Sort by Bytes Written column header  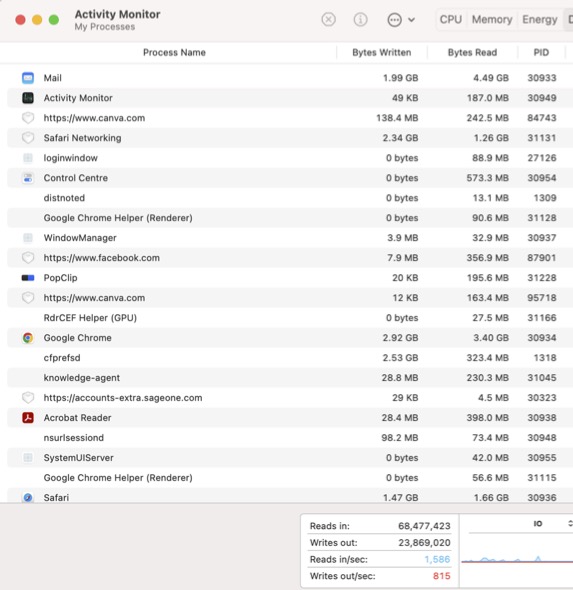coord(381,52)
